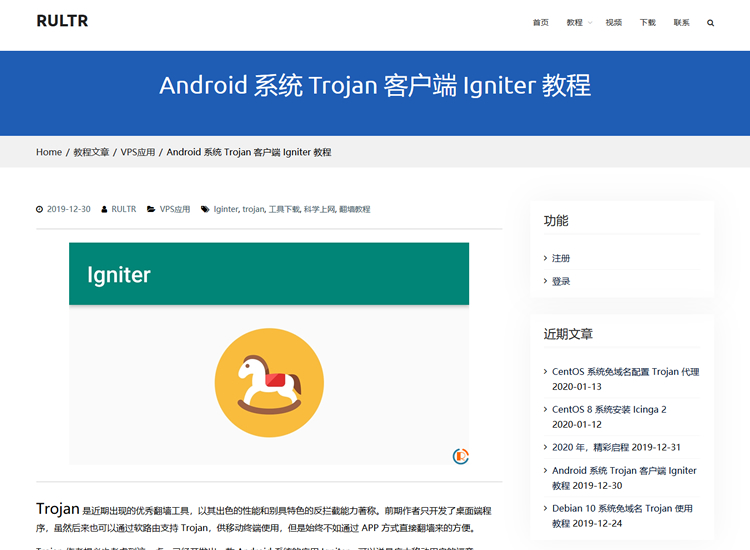Click the folder category icon
This screenshot has height=550, width=750.
click(151, 209)
